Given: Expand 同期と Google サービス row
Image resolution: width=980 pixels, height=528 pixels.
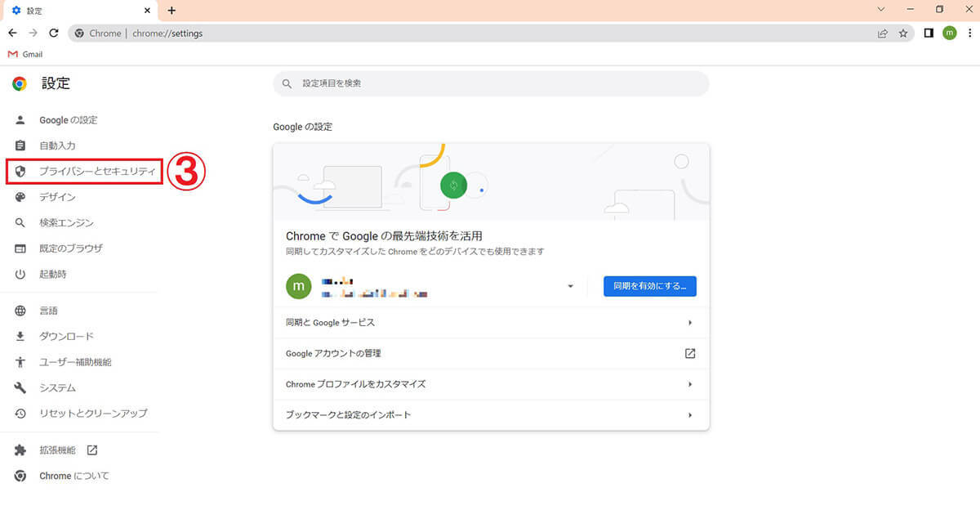Looking at the screenshot, I should (491, 323).
